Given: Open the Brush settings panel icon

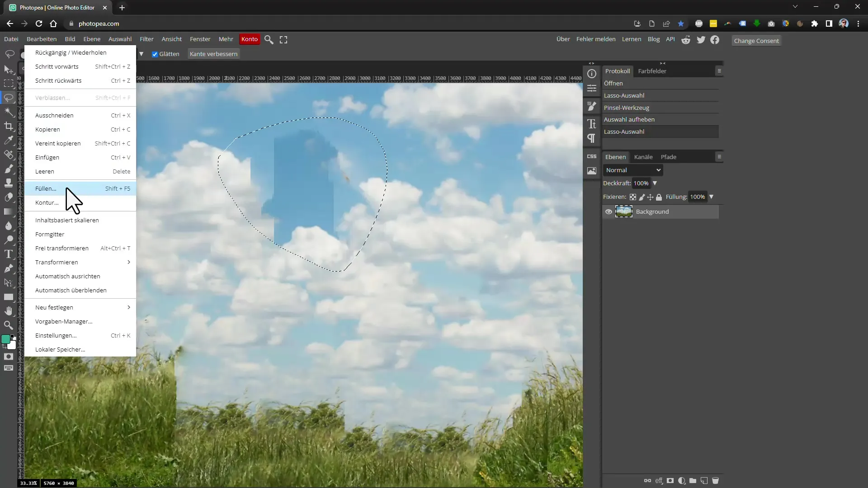Looking at the screenshot, I should pyautogui.click(x=592, y=106).
